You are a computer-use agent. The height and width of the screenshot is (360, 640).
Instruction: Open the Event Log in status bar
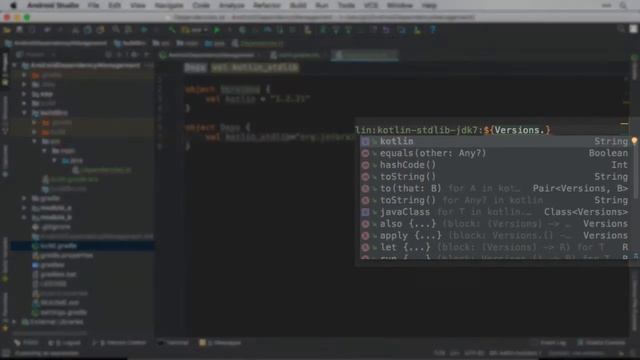click(x=549, y=343)
